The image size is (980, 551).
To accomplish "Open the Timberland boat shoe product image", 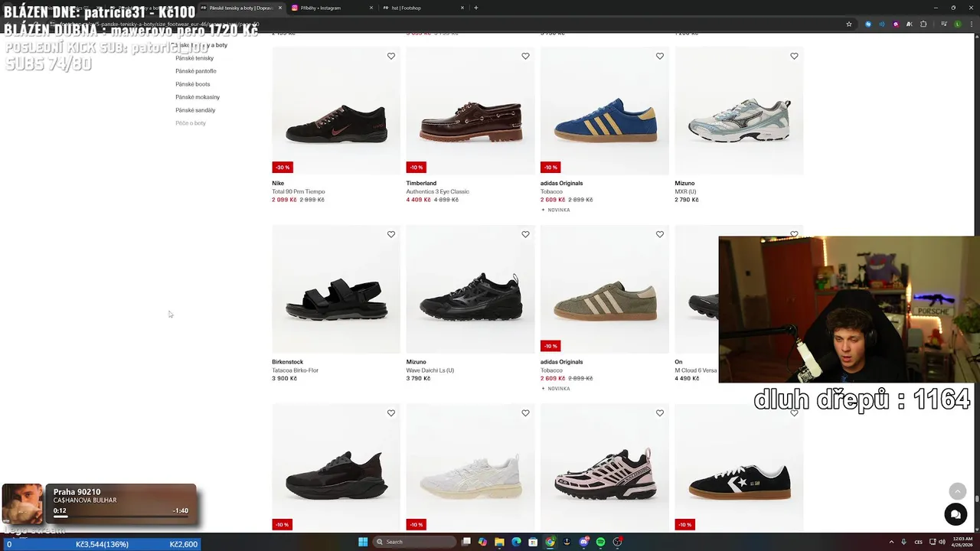I will (470, 111).
